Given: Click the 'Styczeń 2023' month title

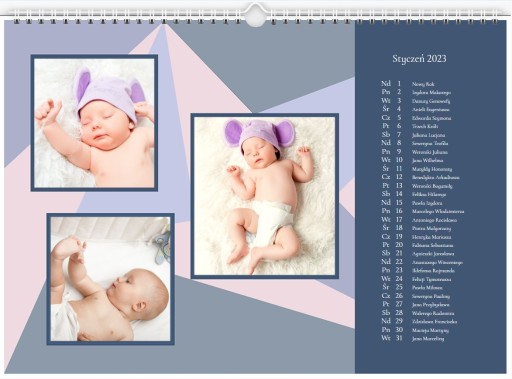Looking at the screenshot, I should [419, 59].
